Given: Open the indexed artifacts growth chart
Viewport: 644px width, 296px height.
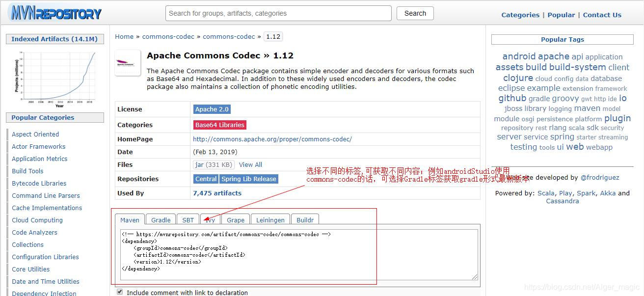Looking at the screenshot, I should 55,79.
